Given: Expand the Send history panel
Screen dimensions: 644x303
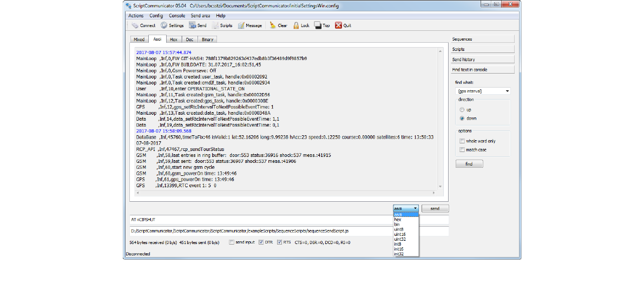Looking at the screenshot, I should point(483,60).
